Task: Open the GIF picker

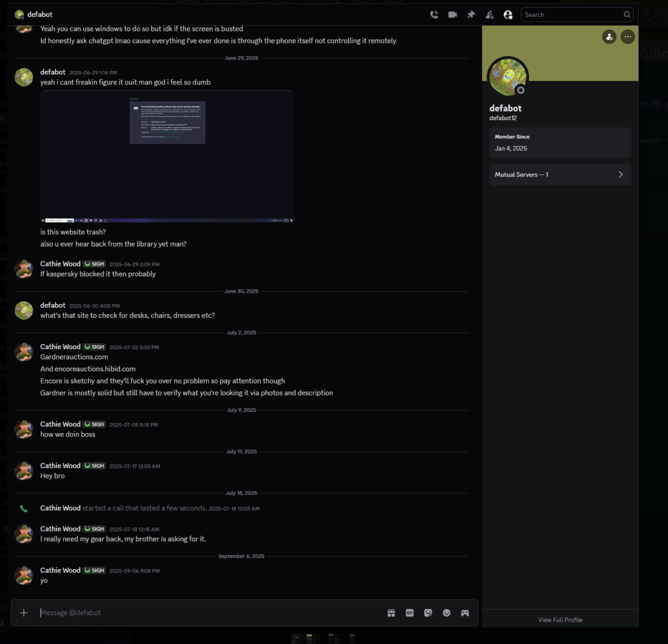Action: [410, 613]
